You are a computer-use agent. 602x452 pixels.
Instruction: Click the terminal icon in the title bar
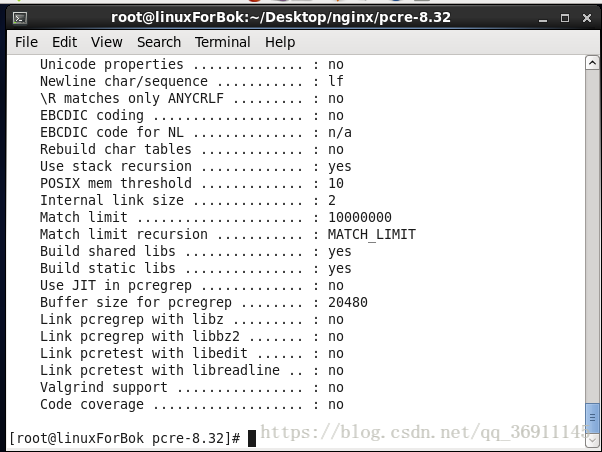(x=20, y=18)
